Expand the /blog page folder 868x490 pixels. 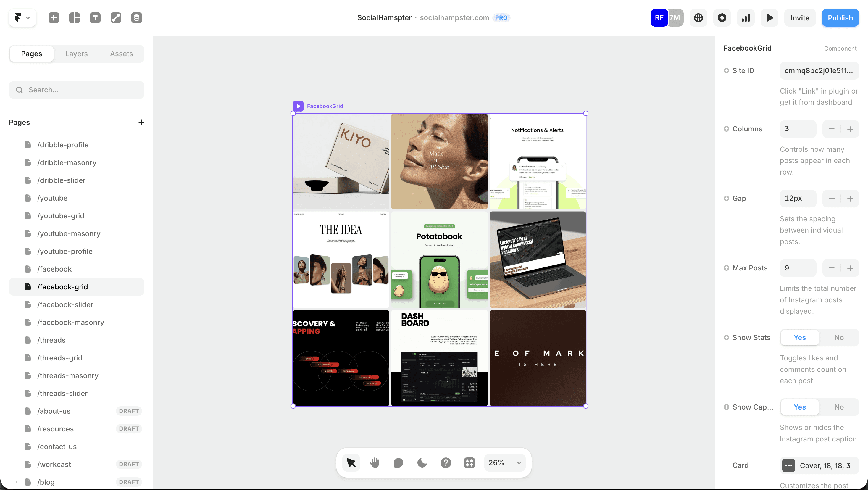click(x=16, y=482)
